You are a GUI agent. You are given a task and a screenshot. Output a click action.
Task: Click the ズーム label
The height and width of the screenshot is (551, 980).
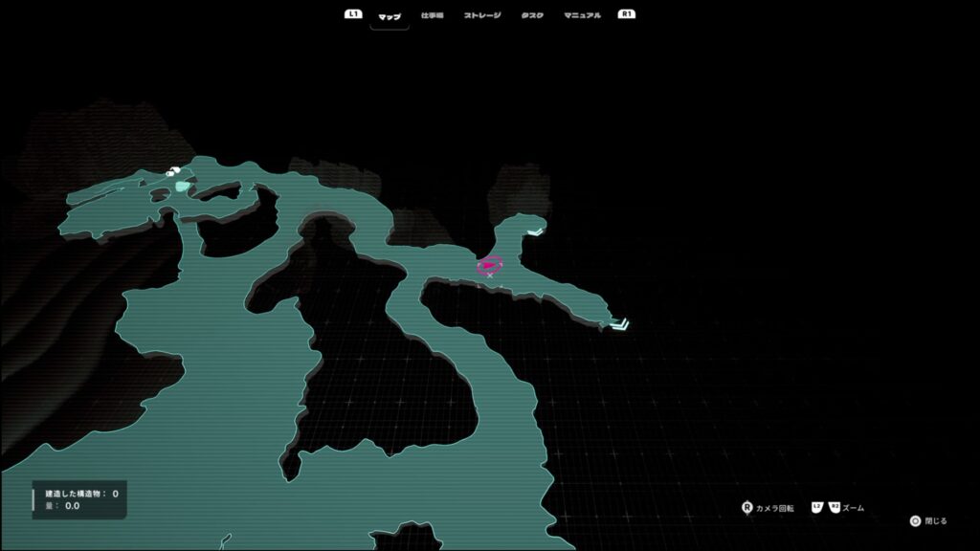pyautogui.click(x=853, y=508)
